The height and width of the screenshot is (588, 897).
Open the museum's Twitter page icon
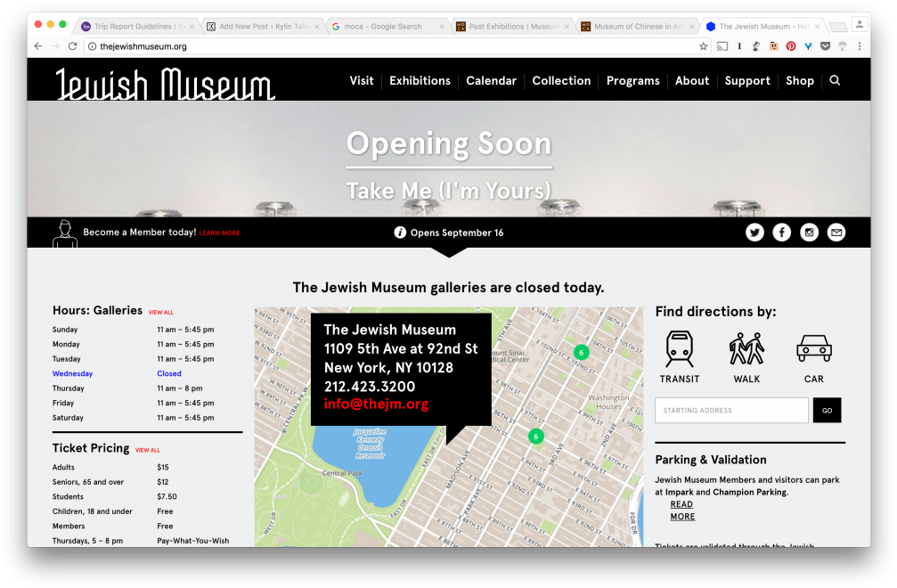point(754,233)
